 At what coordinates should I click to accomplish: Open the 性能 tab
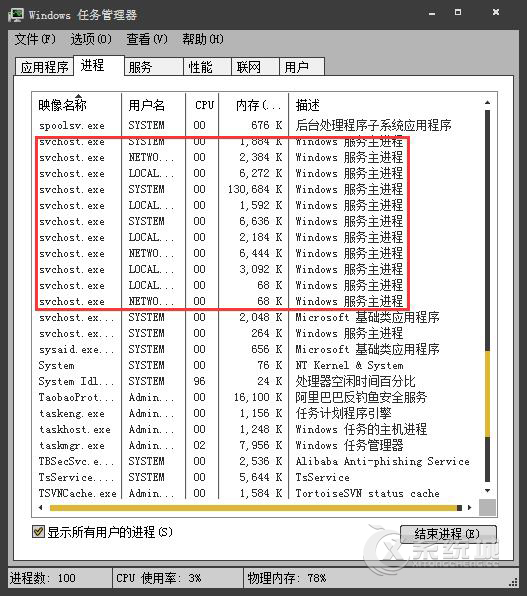point(208,67)
